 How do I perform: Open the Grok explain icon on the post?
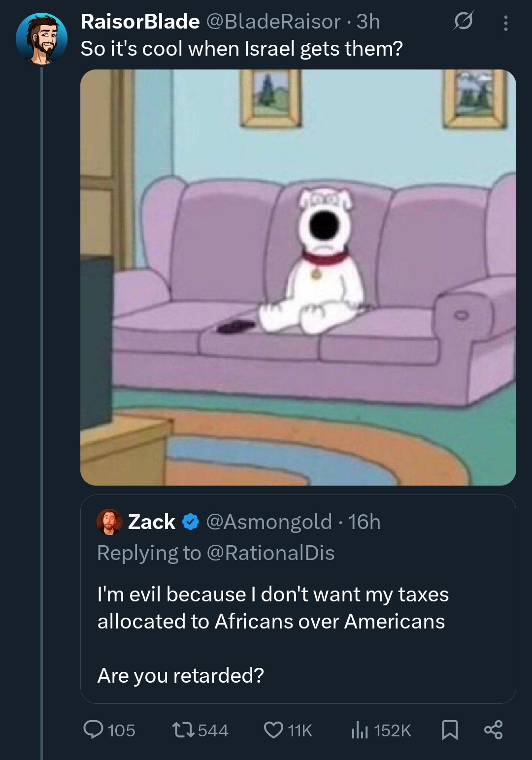(x=463, y=23)
